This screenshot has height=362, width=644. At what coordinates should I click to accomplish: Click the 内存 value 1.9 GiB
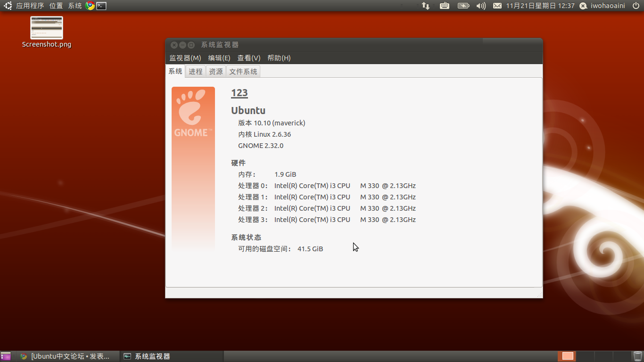[x=285, y=174]
